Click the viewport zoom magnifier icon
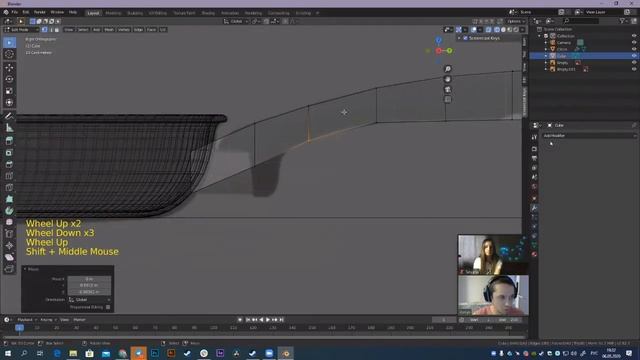Screen dimensions: 640x360 448,69
